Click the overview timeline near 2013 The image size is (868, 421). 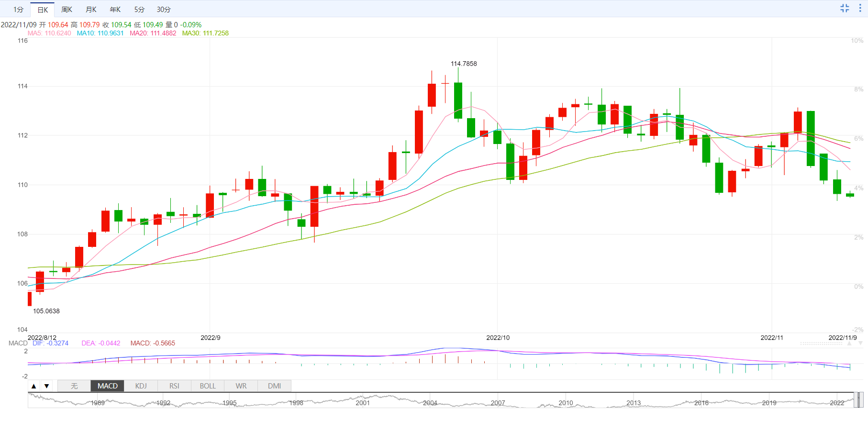634,403
